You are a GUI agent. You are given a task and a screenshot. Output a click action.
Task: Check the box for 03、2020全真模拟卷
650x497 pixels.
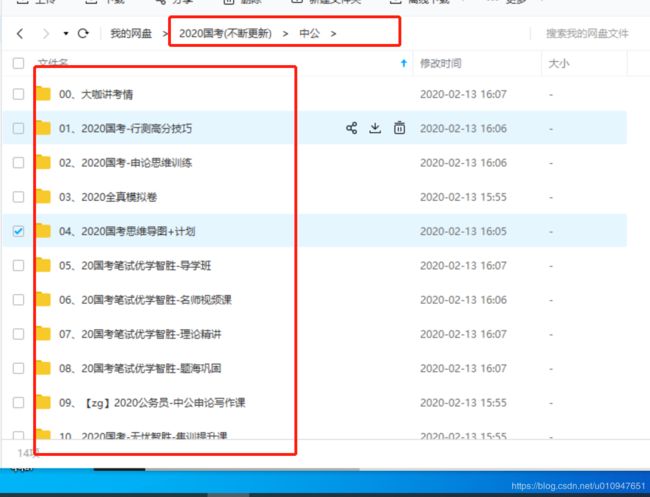pos(18,197)
